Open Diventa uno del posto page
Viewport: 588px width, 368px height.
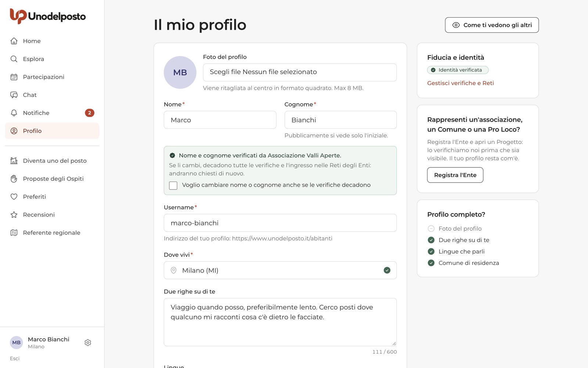tap(52, 161)
